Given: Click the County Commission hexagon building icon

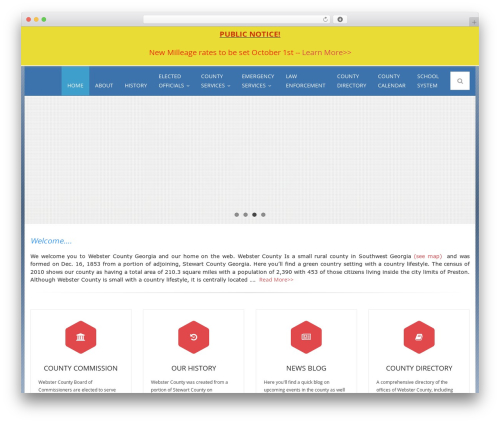Looking at the screenshot, I should click(x=81, y=337).
